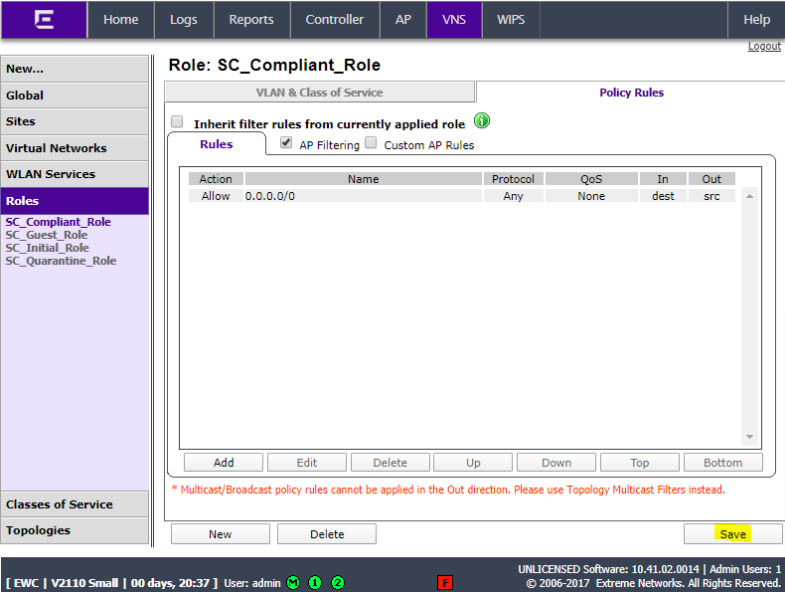Click the Protocol column header
785x592 pixels.
pos(513,179)
